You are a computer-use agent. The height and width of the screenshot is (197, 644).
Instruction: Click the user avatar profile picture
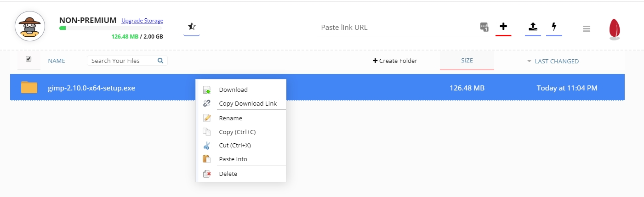coord(29,27)
